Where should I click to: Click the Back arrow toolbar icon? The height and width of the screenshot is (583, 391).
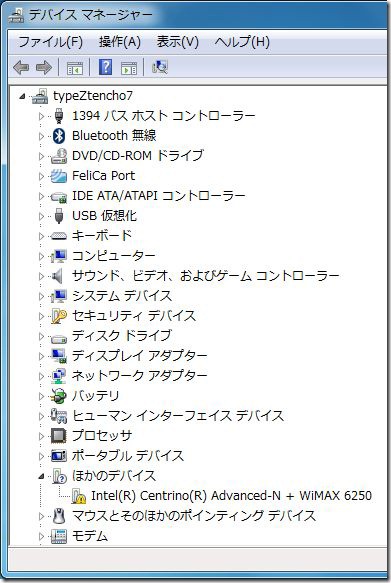21,67
